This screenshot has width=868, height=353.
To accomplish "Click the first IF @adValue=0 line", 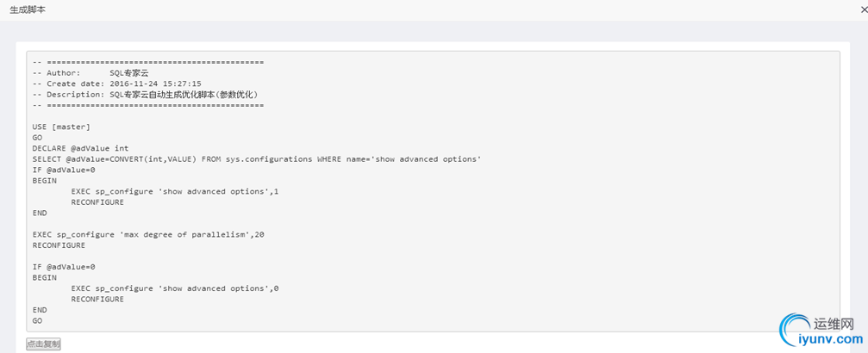I will click(64, 170).
